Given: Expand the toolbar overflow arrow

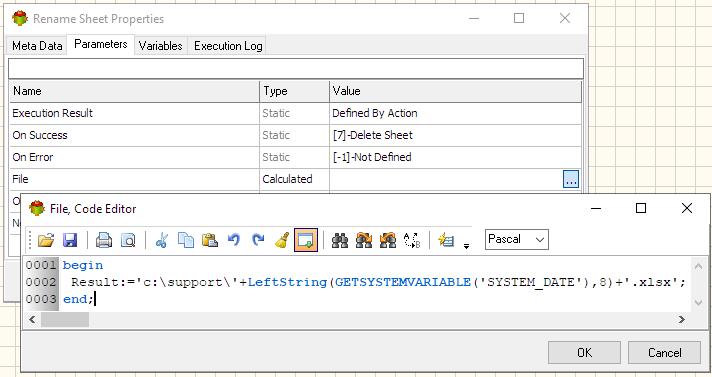Looking at the screenshot, I should click(x=466, y=246).
